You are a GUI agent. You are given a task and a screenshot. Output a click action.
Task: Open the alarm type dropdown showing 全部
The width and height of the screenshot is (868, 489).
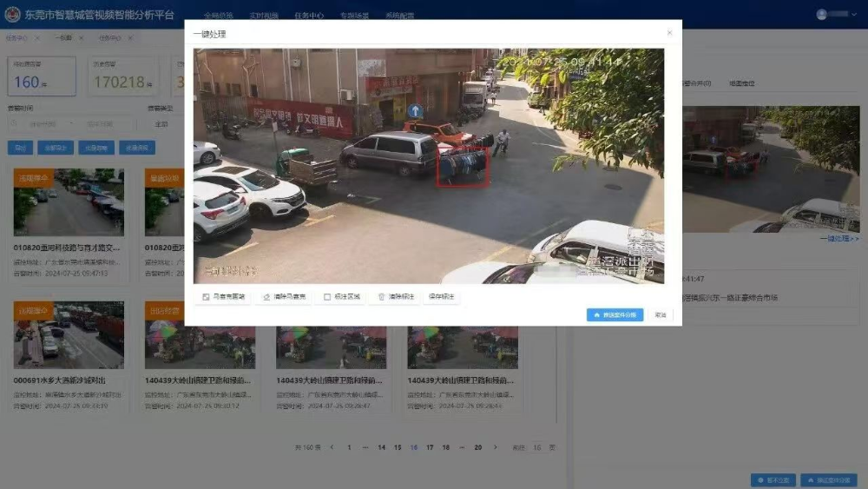point(161,124)
